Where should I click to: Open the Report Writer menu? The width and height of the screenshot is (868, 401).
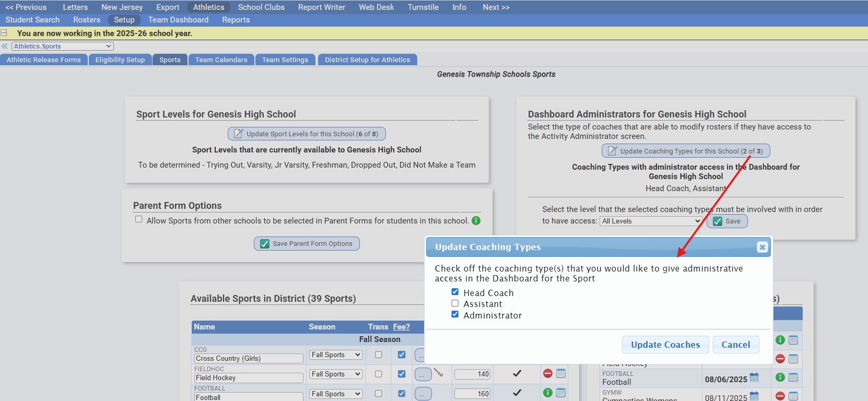[322, 7]
